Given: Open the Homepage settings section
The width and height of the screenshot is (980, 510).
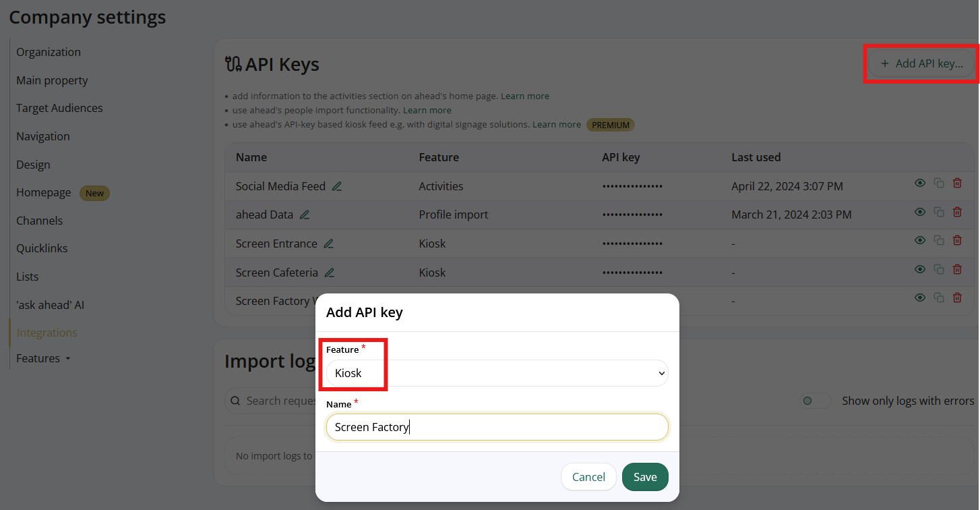Looking at the screenshot, I should [x=44, y=192].
